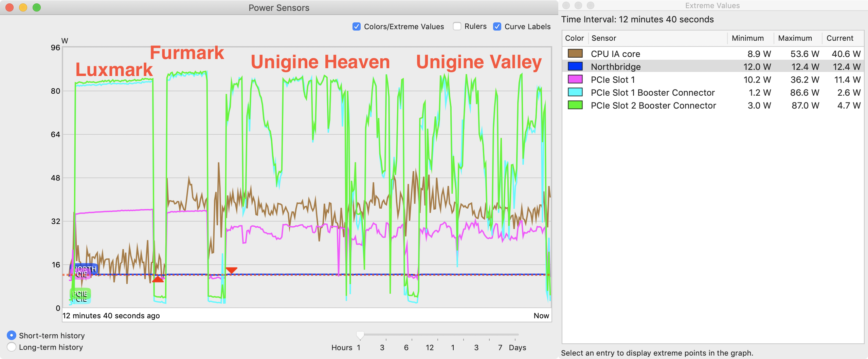Sort table by the Current column header
The height and width of the screenshot is (359, 868).
pyautogui.click(x=843, y=38)
